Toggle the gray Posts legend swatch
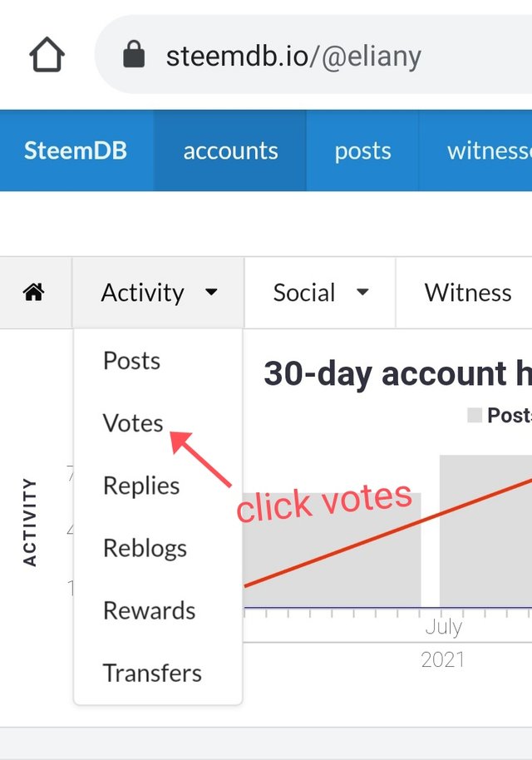The image size is (532, 760). (475, 415)
